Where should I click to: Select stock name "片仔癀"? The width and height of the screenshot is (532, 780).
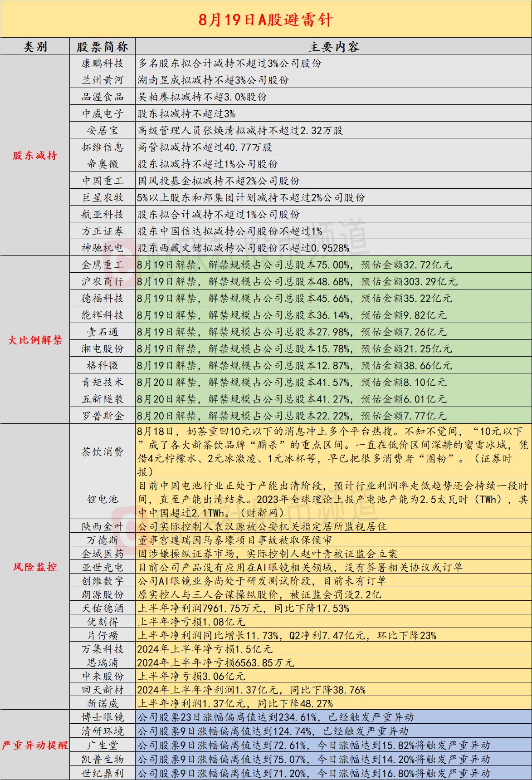coord(102,635)
